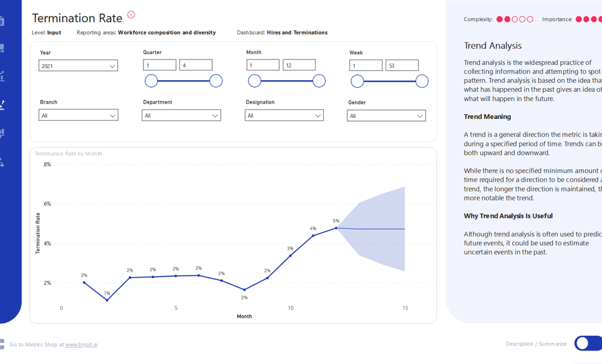Open the document page icon in sidebar
This screenshot has width=602, height=364.
[2, 21]
